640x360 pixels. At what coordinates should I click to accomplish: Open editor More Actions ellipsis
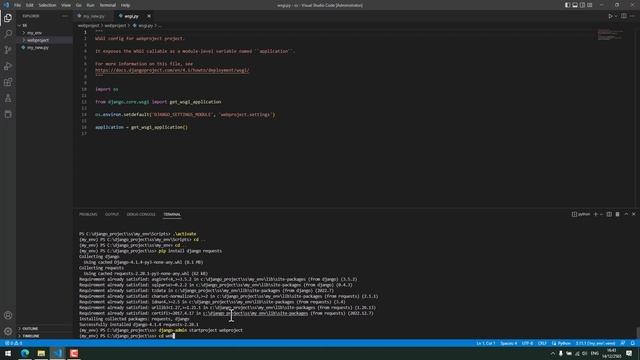pos(632,16)
